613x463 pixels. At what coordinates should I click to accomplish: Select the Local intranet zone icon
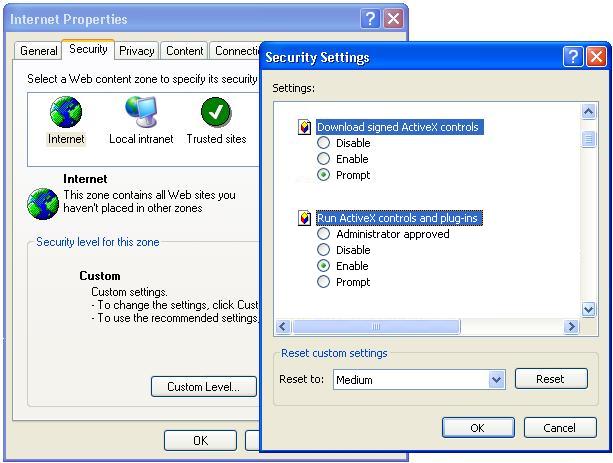142,112
